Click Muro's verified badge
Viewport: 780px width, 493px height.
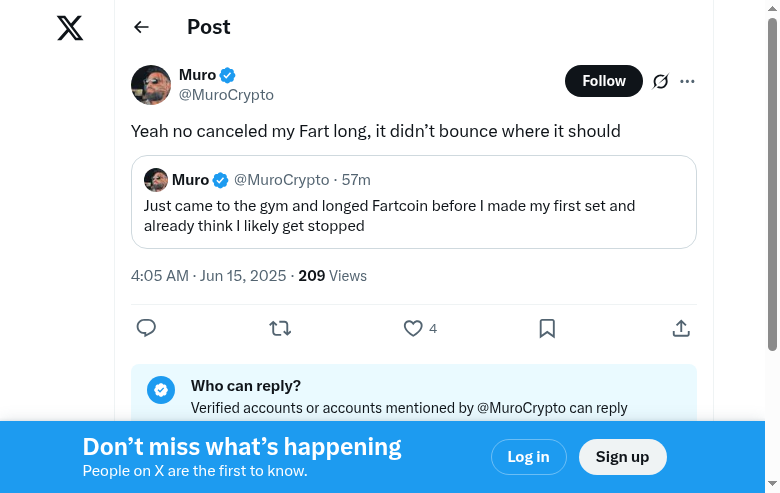[x=228, y=75]
